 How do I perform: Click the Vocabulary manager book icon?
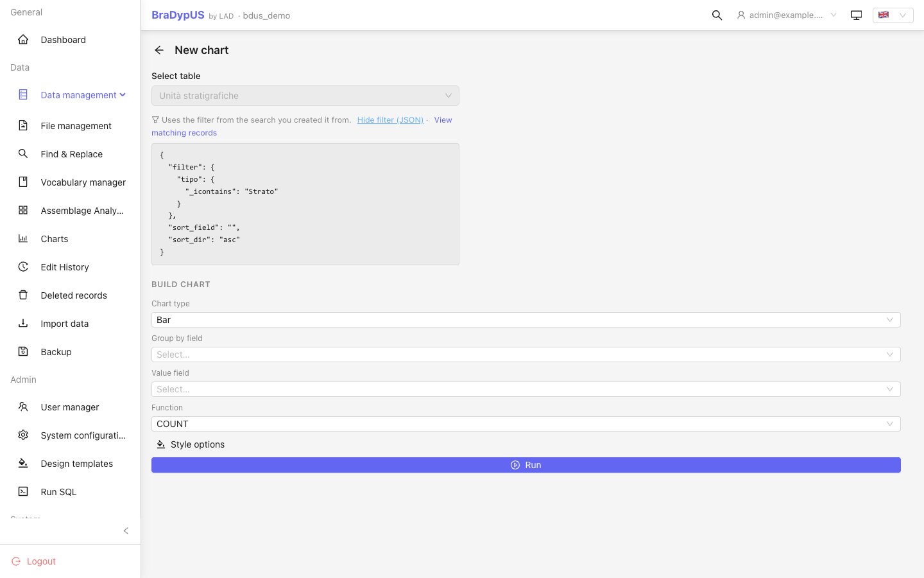[23, 182]
